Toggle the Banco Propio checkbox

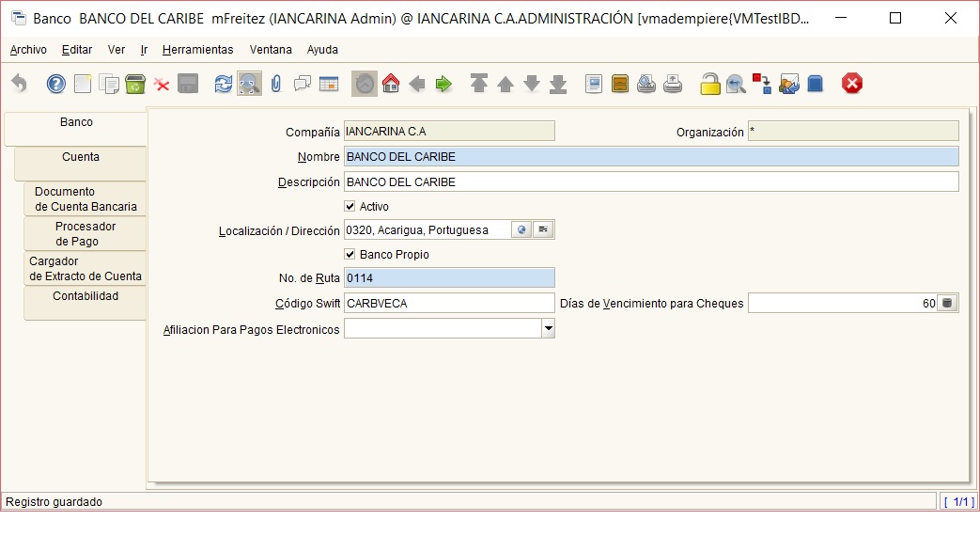[350, 254]
